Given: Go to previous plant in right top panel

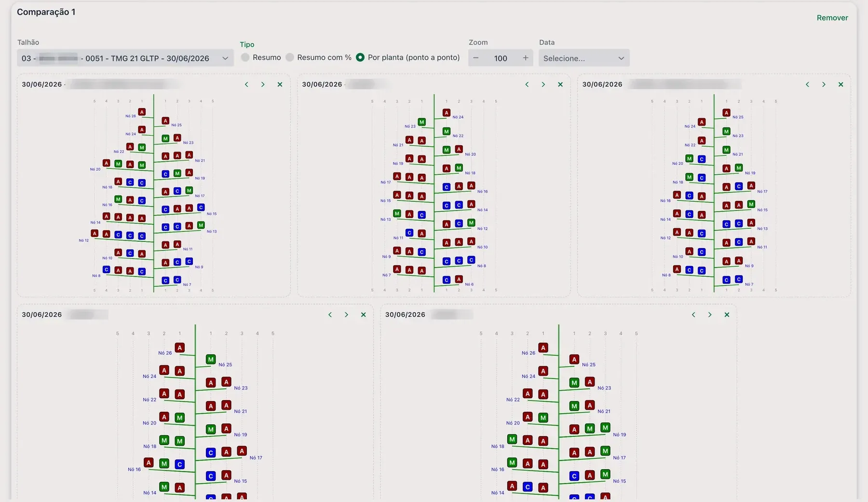Looking at the screenshot, I should [807, 84].
